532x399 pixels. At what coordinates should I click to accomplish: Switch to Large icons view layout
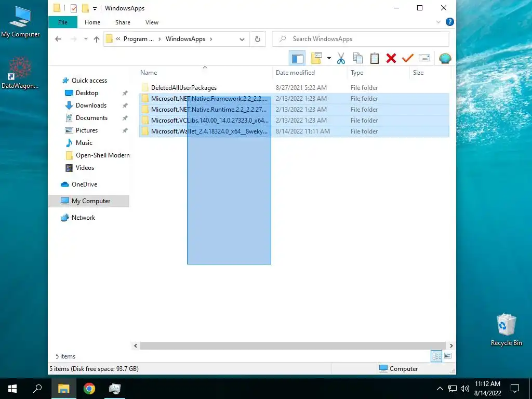[448, 356]
